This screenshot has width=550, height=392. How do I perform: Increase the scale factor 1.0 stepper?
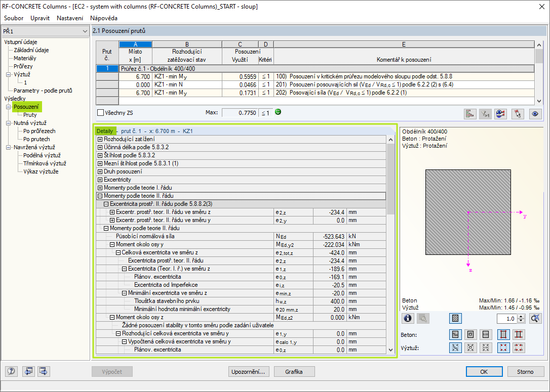pyautogui.click(x=521, y=316)
